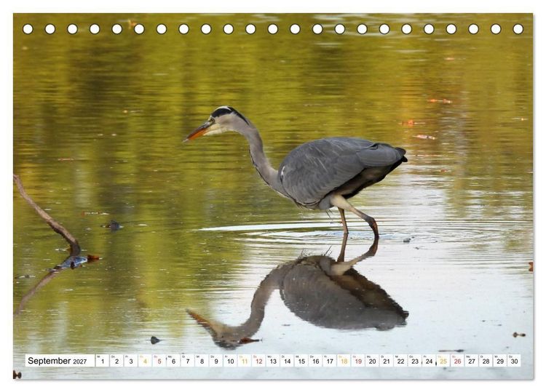The width and height of the screenshot is (546, 392).
Task: Pick the red Sunday date 12
Action: pos(258,361)
